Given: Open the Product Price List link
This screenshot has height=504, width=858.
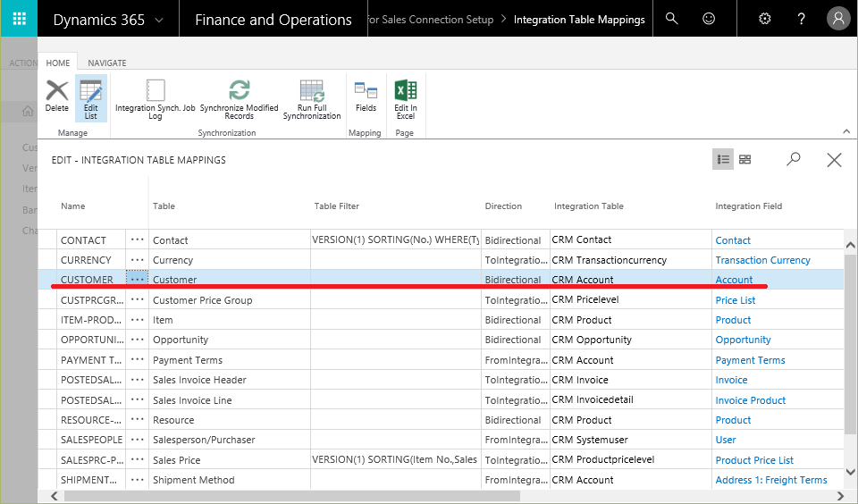Looking at the screenshot, I should 754,460.
